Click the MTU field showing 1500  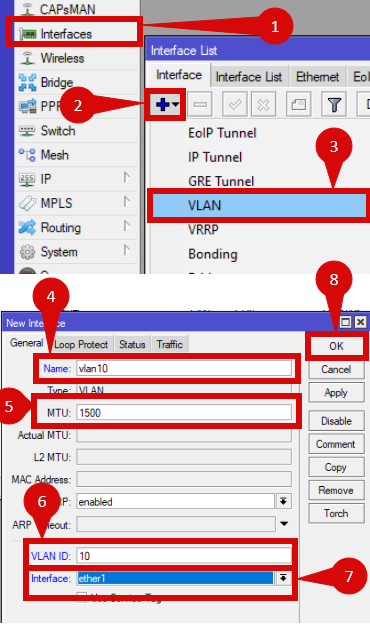[x=184, y=413]
